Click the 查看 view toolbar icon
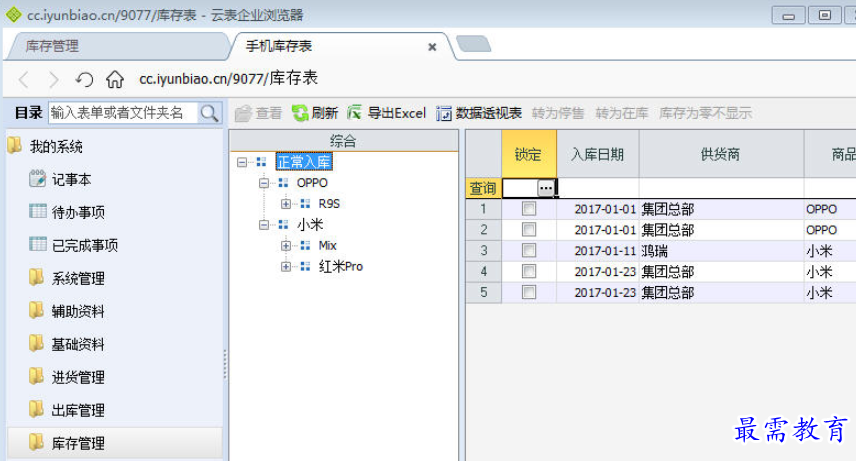The image size is (856, 461). [x=243, y=114]
